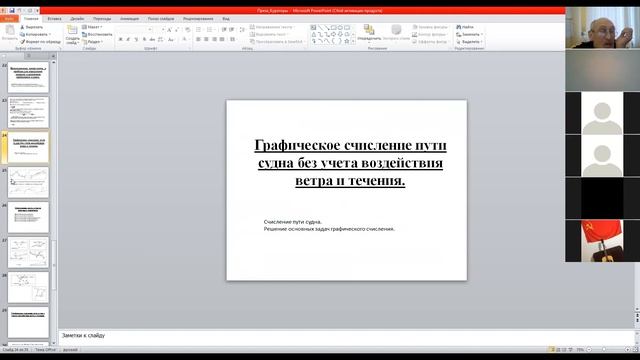Toggle strikethrough formatting
The width and height of the screenshot is (640, 360).
click(152, 40)
